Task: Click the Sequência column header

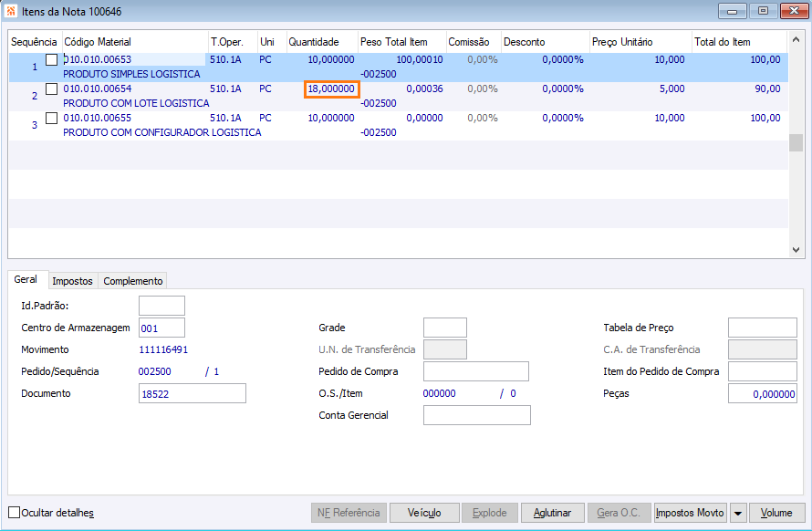Action: coord(35,42)
